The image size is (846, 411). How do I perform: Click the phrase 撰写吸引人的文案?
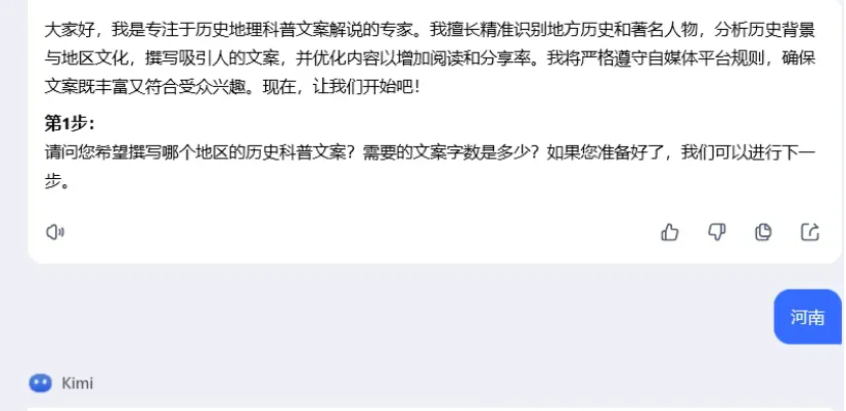pyautogui.click(x=212, y=58)
